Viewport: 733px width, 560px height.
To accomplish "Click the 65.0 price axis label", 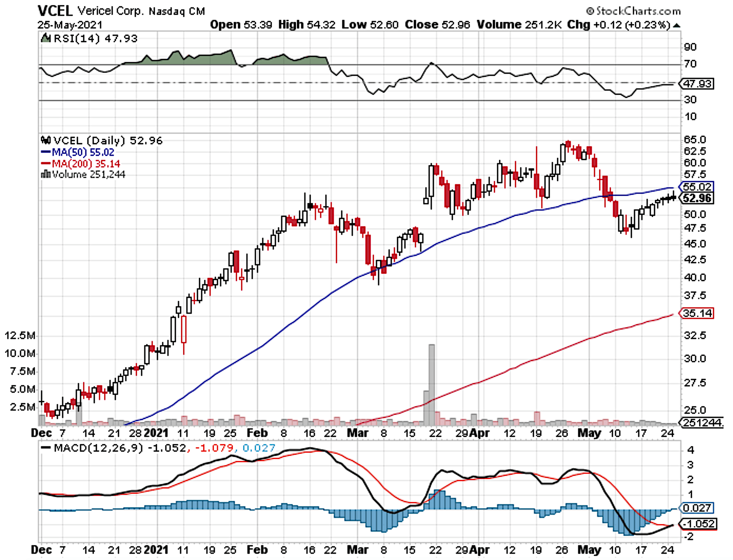I will click(695, 139).
